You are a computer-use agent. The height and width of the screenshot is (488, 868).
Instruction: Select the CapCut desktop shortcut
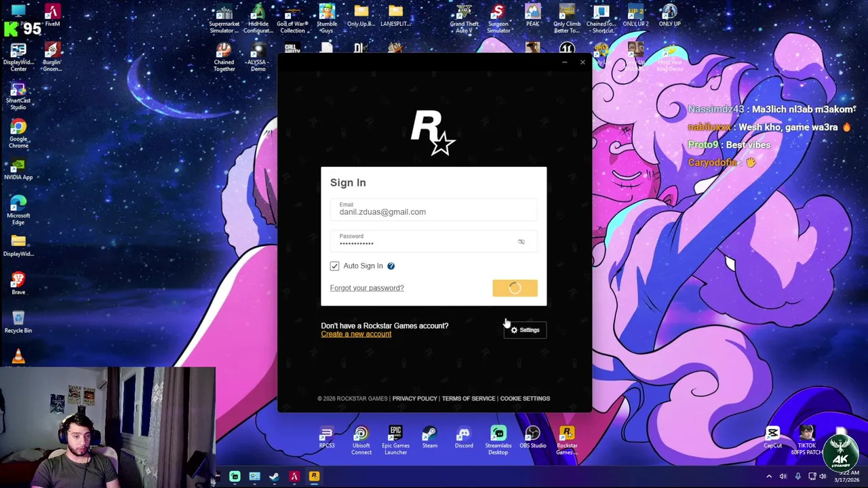[x=772, y=437]
